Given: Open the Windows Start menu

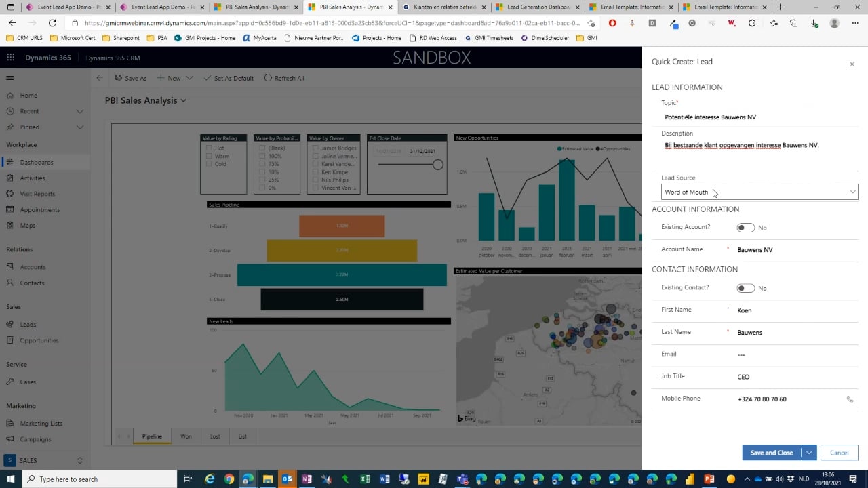Looking at the screenshot, I should tap(11, 479).
